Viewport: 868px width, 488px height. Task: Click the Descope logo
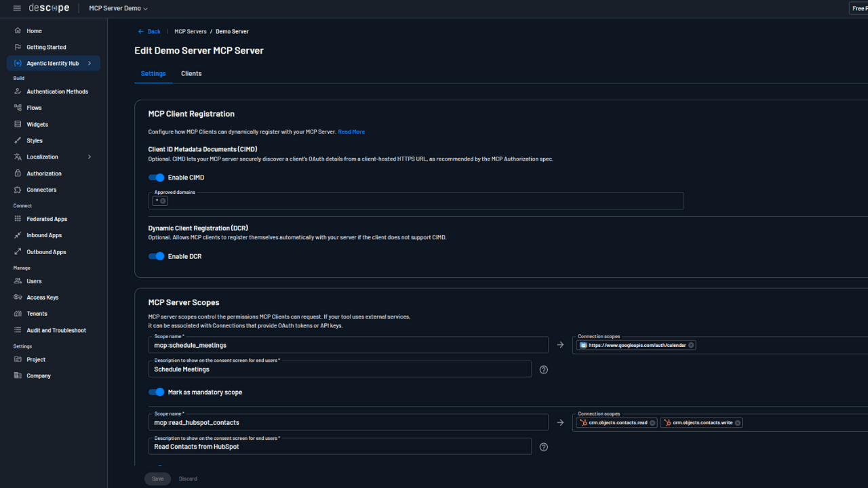(50, 7)
